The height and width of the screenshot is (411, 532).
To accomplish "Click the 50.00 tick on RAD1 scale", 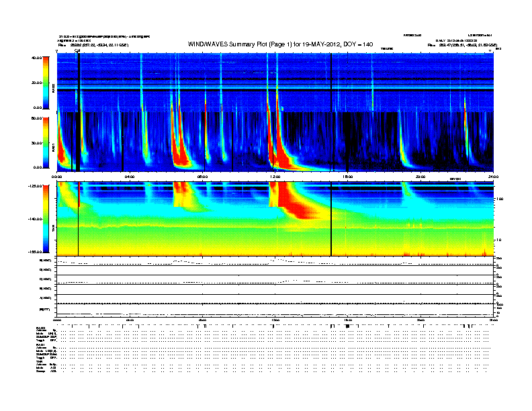I will tap(37, 119).
